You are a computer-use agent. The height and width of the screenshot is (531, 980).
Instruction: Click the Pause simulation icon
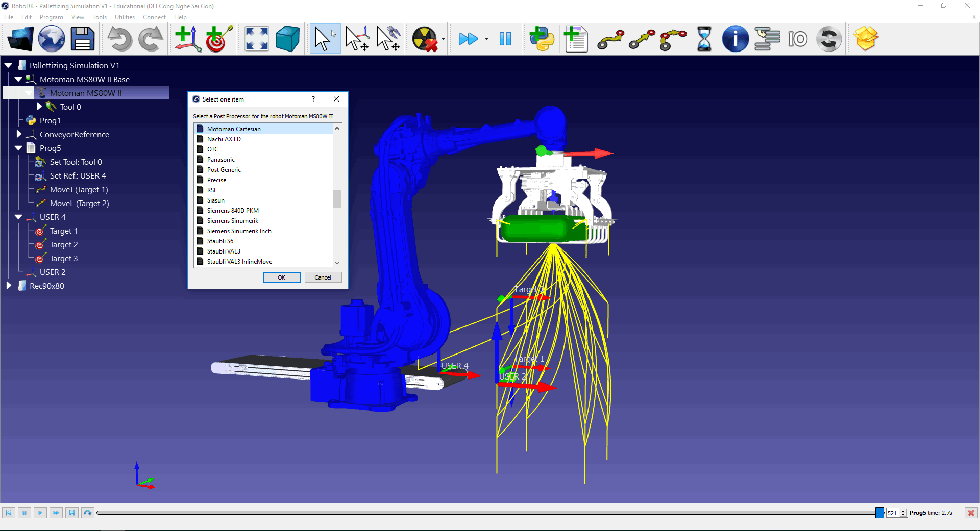pyautogui.click(x=505, y=39)
